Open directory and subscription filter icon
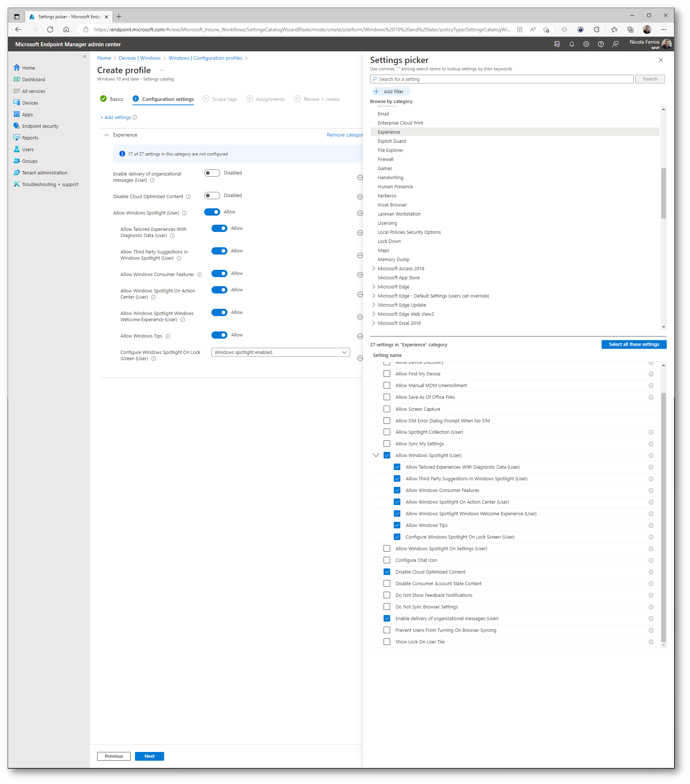This screenshot has width=690, height=784. [x=557, y=44]
